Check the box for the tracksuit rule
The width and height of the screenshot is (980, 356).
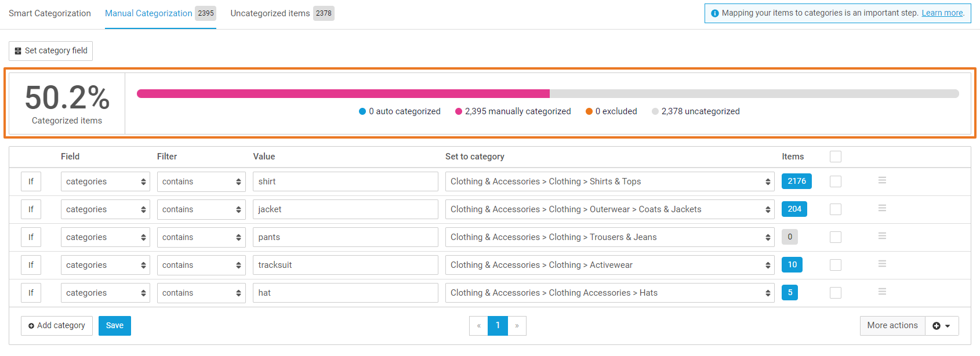tap(835, 265)
